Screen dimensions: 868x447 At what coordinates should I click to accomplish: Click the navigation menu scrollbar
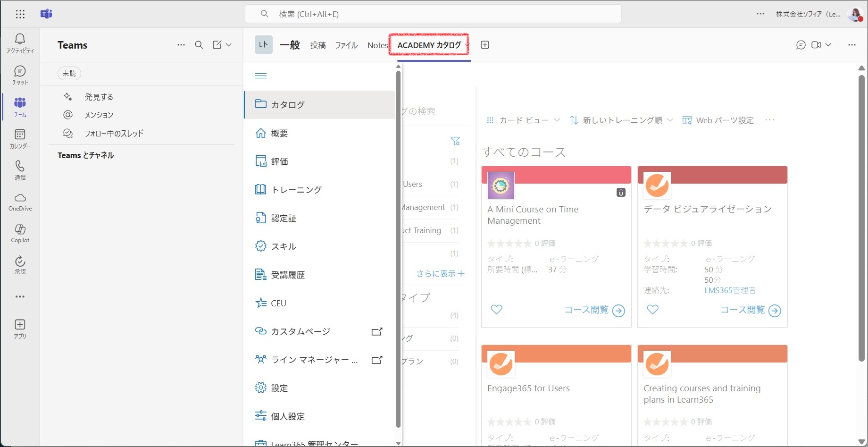399,249
